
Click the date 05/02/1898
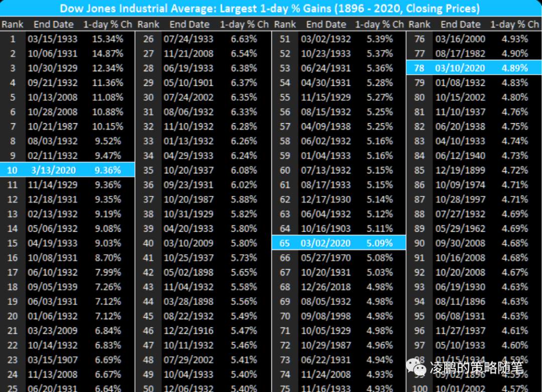[x=188, y=273]
